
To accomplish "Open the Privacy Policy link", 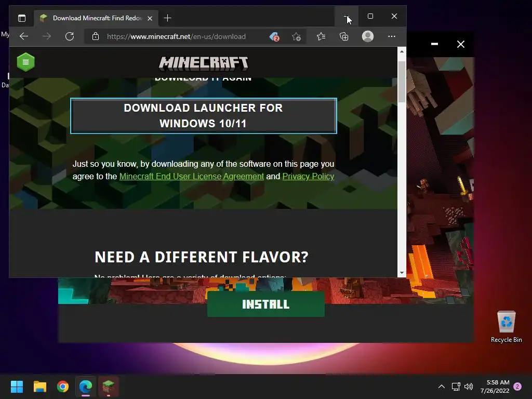I will [x=308, y=177].
